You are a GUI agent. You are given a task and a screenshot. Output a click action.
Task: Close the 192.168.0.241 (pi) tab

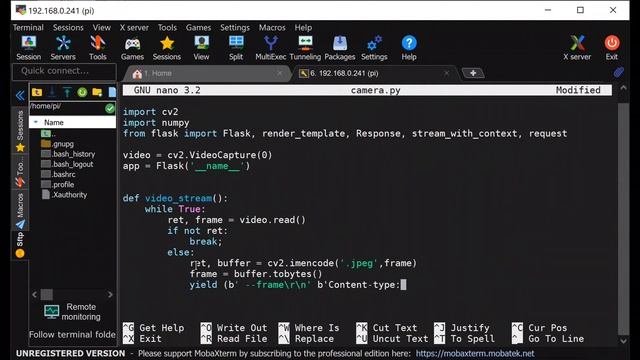pos(447,73)
